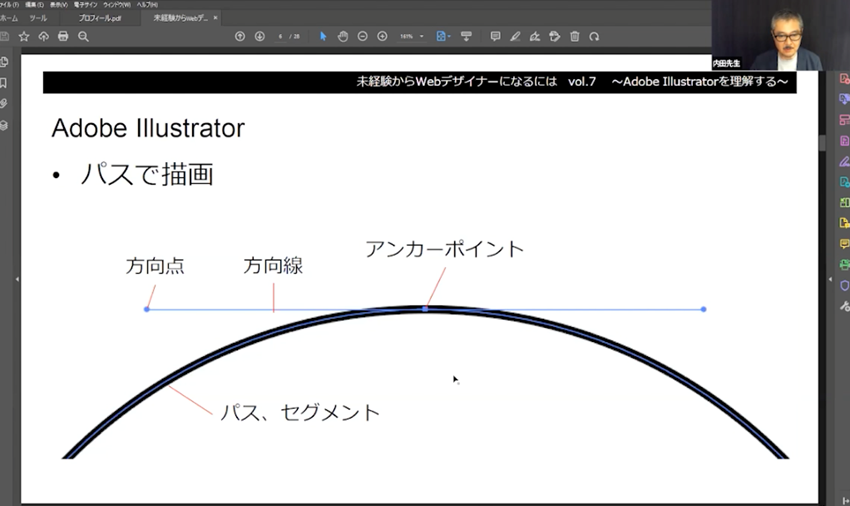The height and width of the screenshot is (506, 850).
Task: Open the 電子サイン menu
Action: [x=85, y=4]
